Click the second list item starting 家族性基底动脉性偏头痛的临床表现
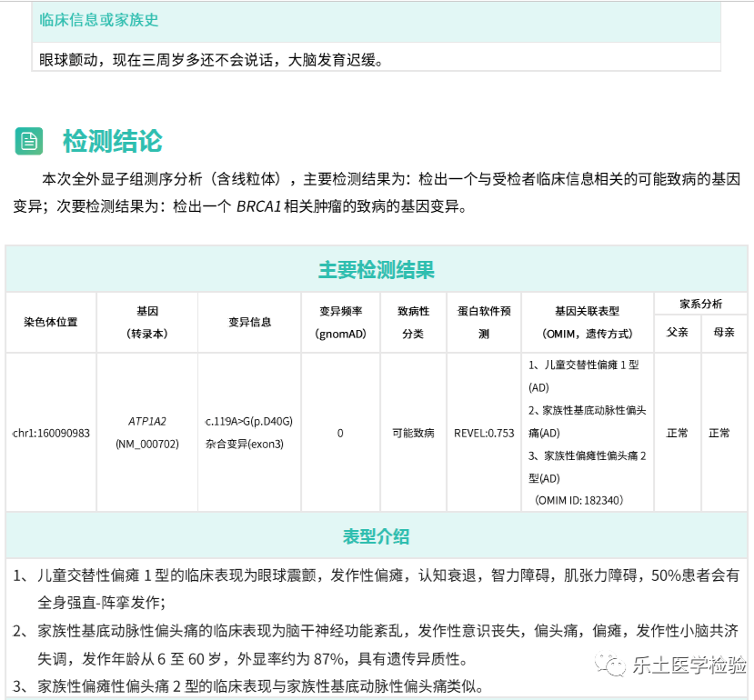This screenshot has width=754, height=700. (x=376, y=630)
